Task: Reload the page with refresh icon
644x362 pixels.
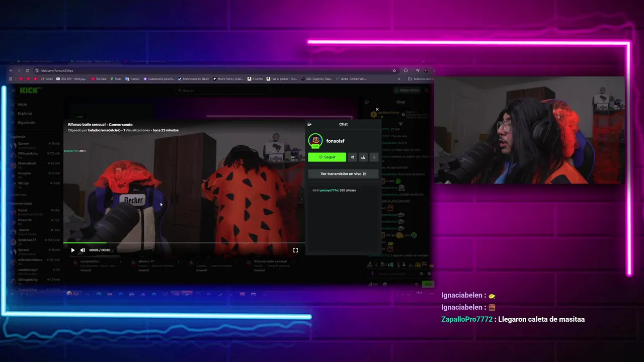Action: tap(27, 70)
